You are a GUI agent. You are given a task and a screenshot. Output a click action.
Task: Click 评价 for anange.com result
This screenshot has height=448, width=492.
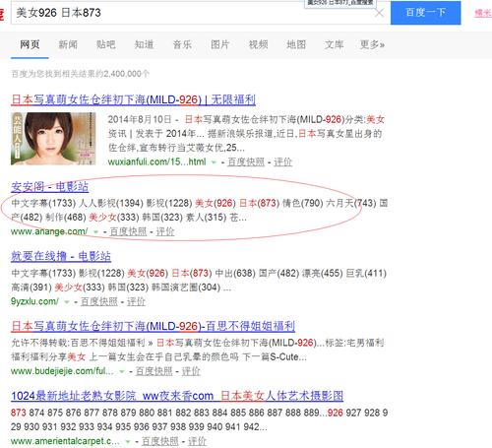165,231
